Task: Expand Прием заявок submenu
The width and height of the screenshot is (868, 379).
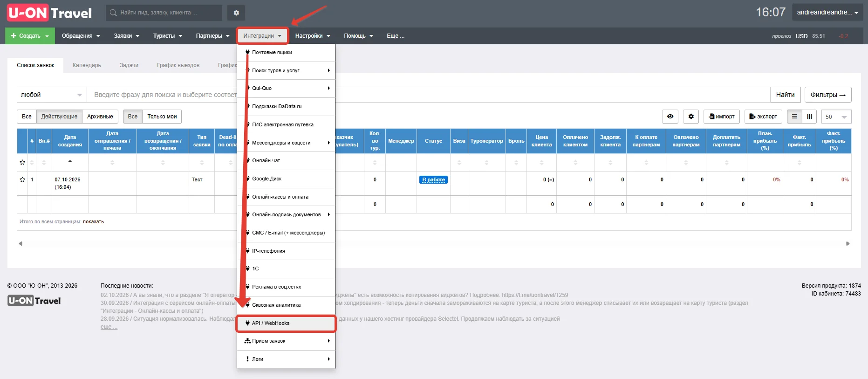Action: [286, 341]
